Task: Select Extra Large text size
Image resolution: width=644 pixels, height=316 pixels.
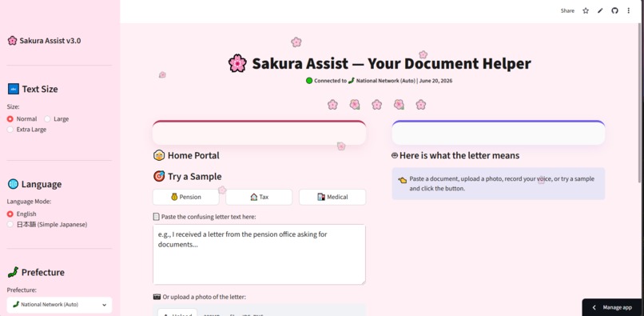Action: 26,130
